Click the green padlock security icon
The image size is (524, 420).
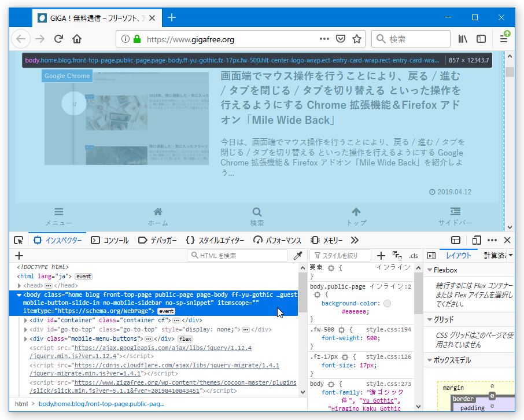coord(137,39)
